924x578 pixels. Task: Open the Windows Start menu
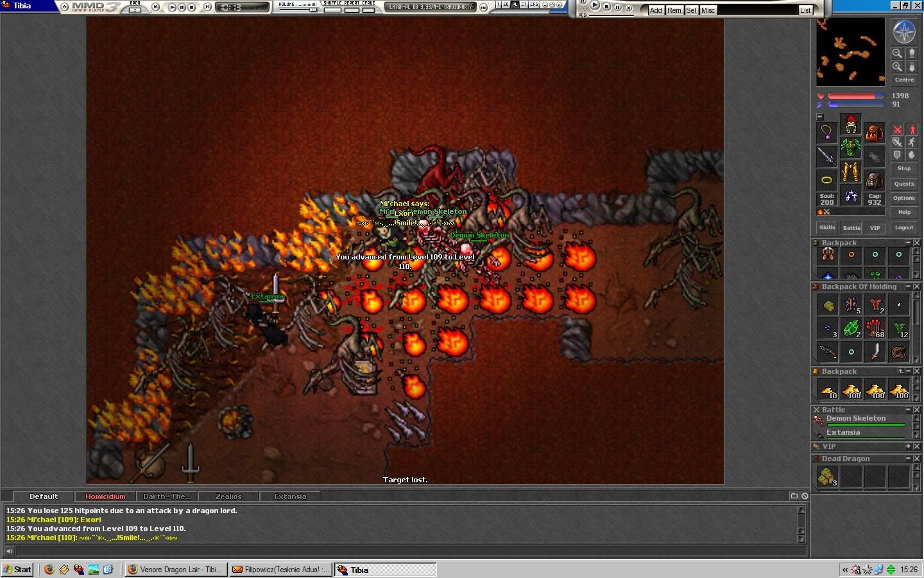(17, 570)
